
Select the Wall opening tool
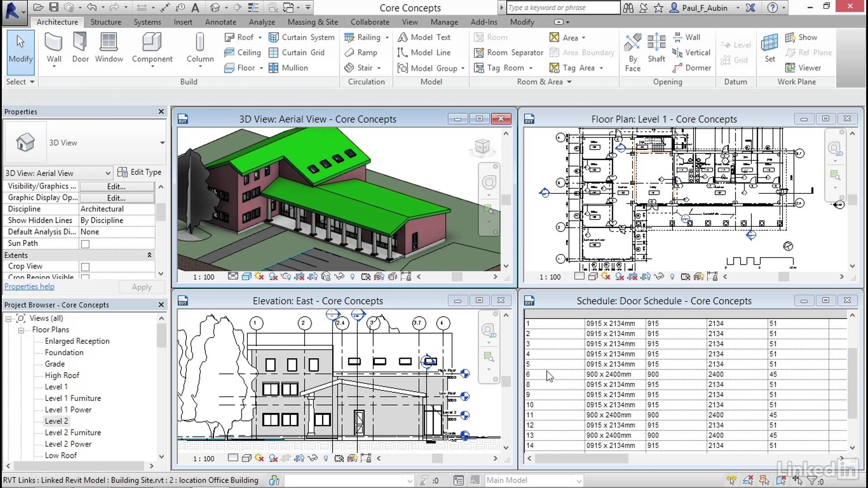pos(686,37)
